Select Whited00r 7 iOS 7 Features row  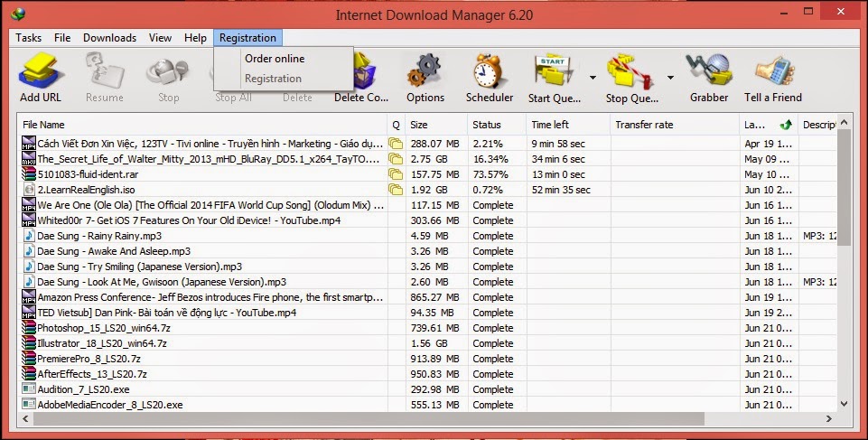427,220
